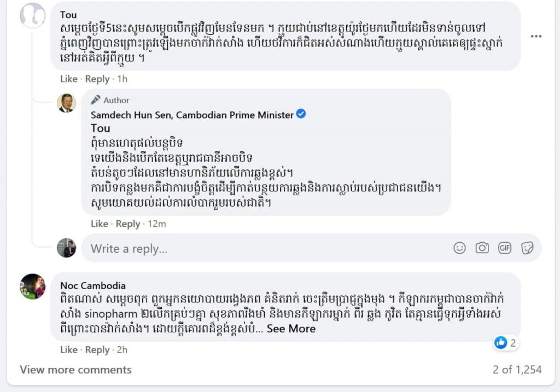Open the GIF picker in reply box
Screen dimensions: 560x392
[505, 248]
